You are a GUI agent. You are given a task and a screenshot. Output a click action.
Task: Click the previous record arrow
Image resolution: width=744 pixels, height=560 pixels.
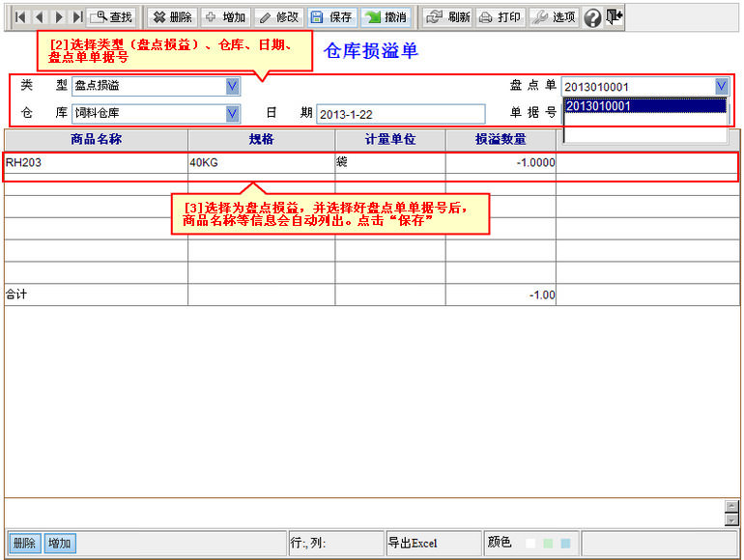40,17
